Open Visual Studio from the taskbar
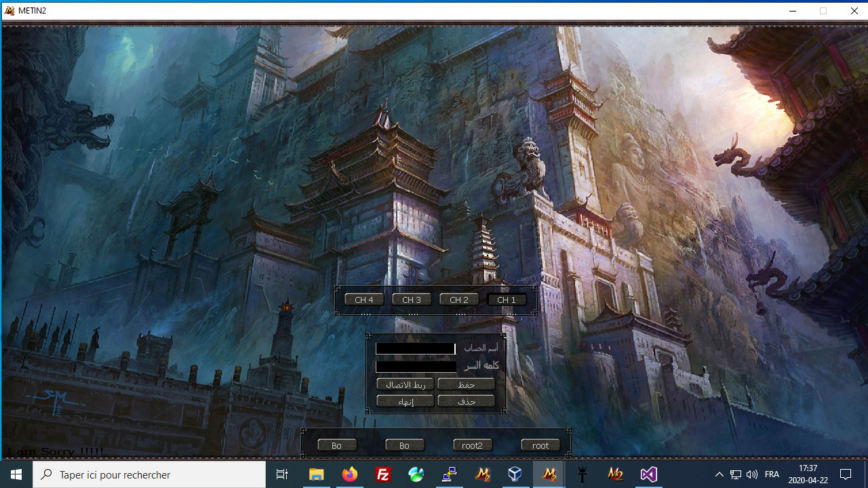The image size is (868, 488). 648,474
